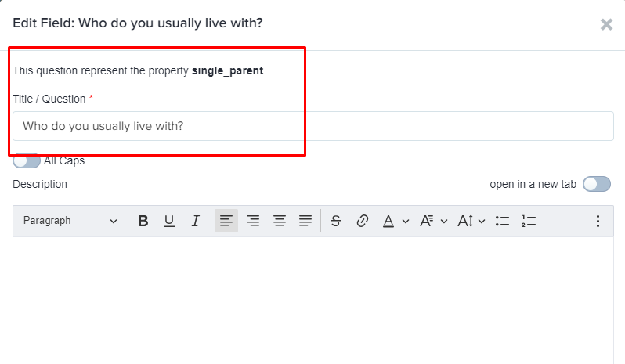This screenshot has height=364, width=625.
Task: Enable the All Caps toggle
Action: click(27, 160)
